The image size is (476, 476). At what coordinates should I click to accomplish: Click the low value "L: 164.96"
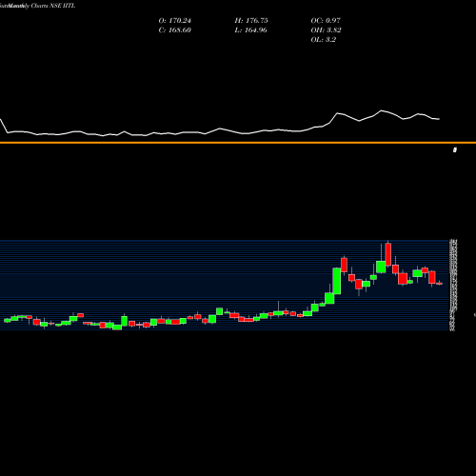[251, 30]
